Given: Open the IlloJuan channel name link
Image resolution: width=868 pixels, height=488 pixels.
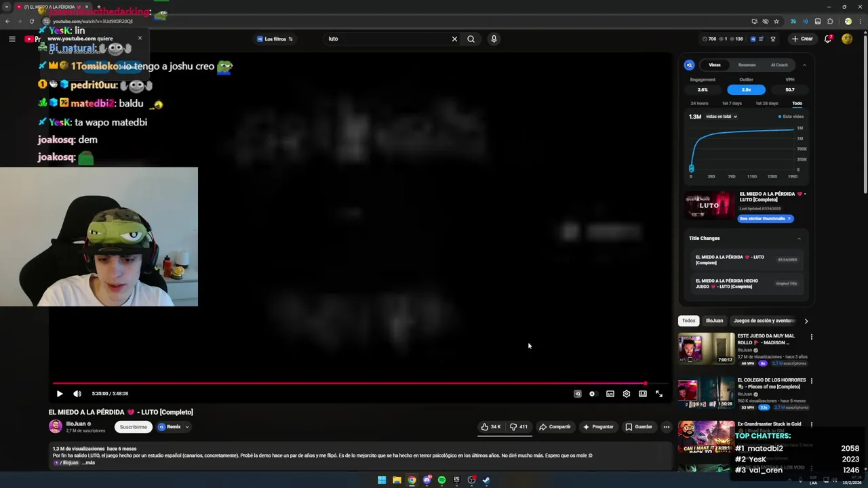Looking at the screenshot, I should (75, 424).
